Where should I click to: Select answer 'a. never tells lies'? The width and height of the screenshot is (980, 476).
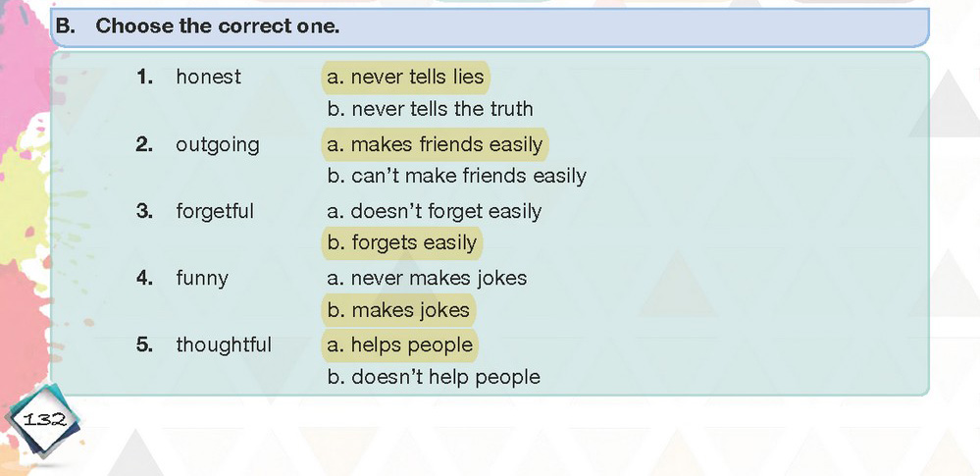coord(405,77)
